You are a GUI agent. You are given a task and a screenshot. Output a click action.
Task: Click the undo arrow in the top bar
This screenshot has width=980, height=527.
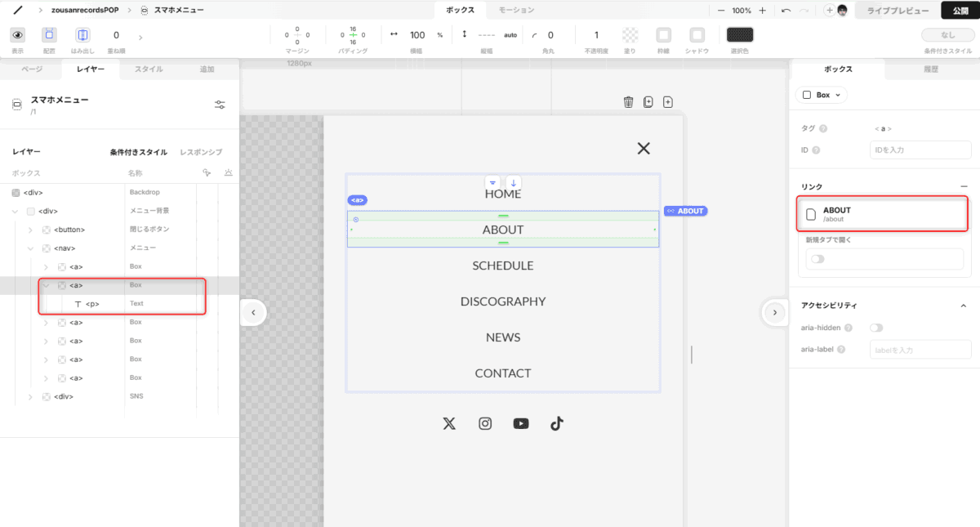pyautogui.click(x=786, y=11)
